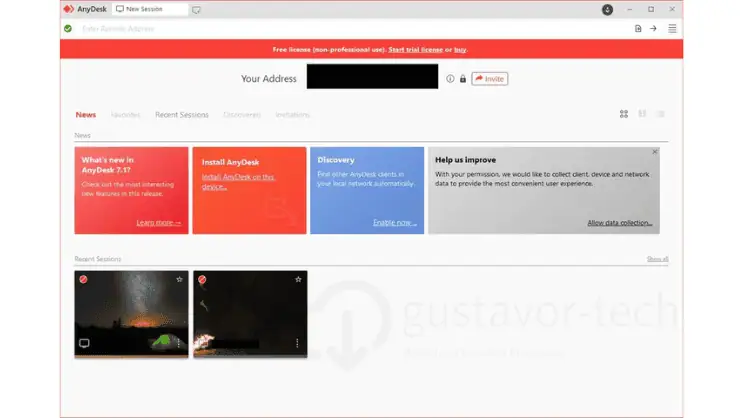Select the Recent Sessions tab
Screen dimensions: 743x418
(182, 115)
